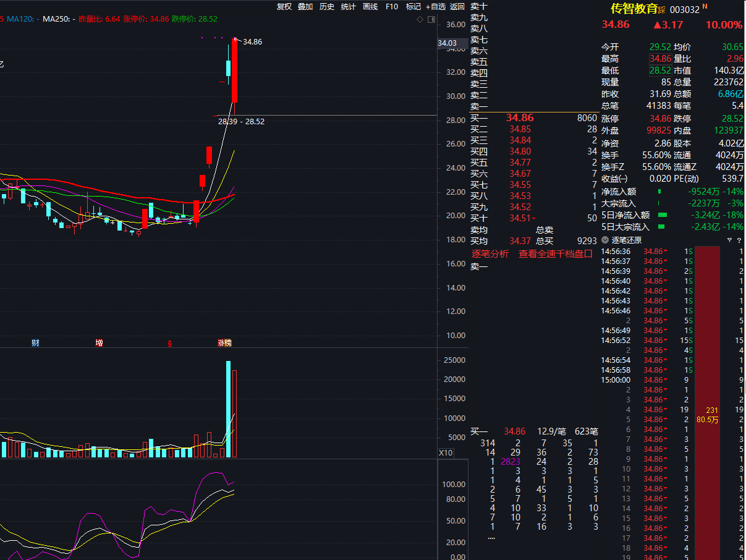Toggle the side panel icon beside the diamond

pos(431,19)
